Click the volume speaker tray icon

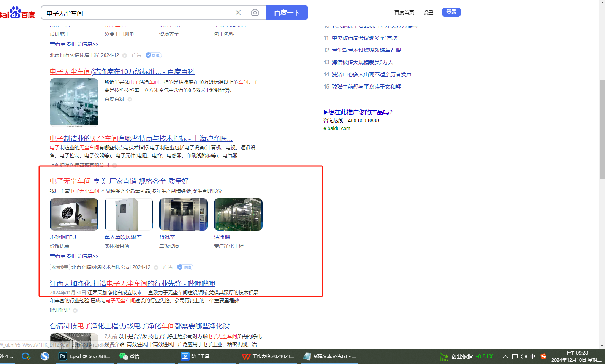point(524,356)
